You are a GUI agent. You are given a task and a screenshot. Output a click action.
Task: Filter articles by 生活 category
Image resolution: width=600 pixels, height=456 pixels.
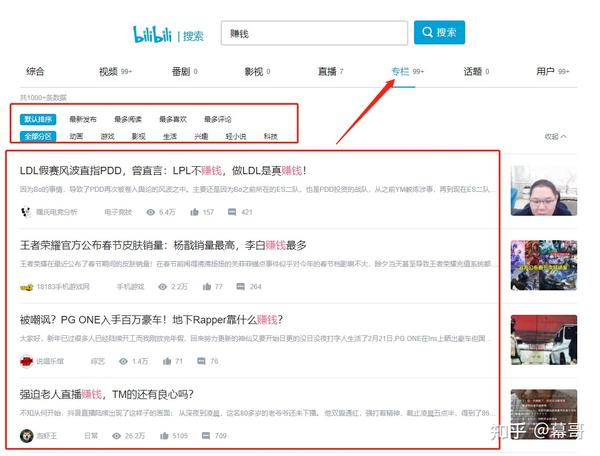170,136
